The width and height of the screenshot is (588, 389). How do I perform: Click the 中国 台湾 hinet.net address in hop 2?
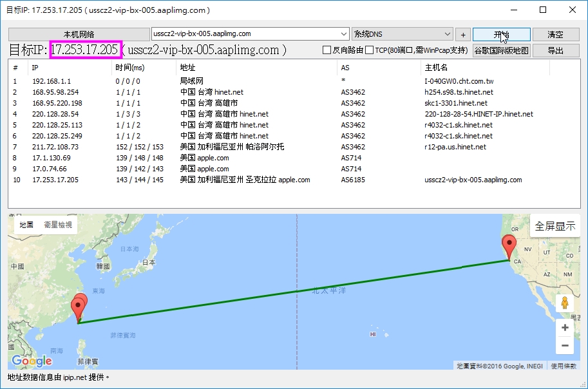pyautogui.click(x=211, y=92)
